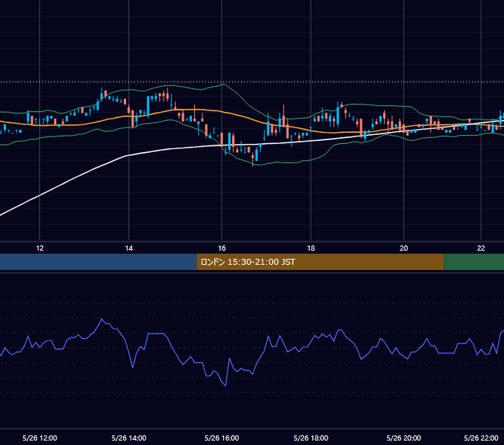
Task: Click the 12 hour label on price axis
Action: coord(39,248)
